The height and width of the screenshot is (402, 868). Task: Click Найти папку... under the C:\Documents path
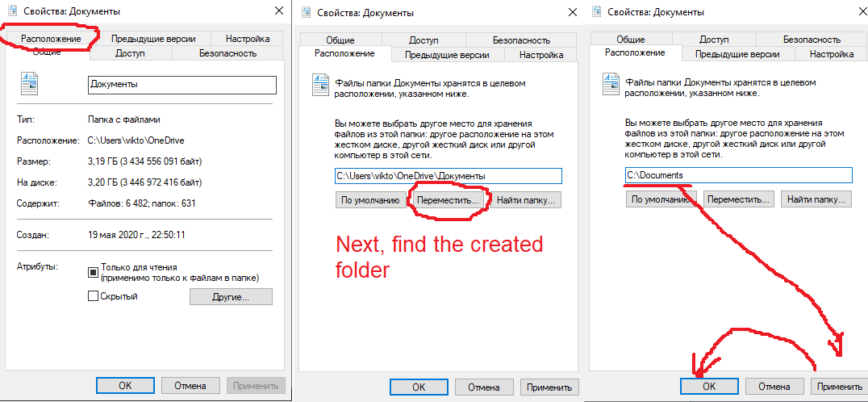point(816,199)
